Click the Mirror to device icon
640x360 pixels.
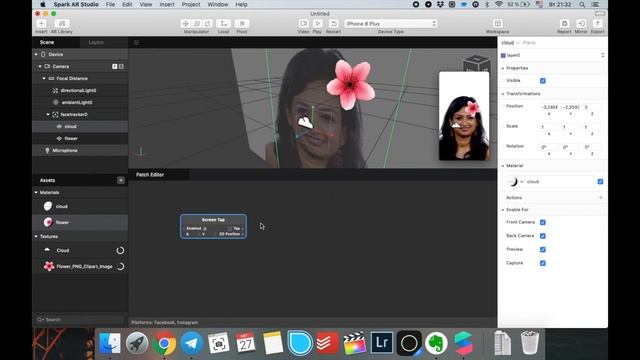581,24
